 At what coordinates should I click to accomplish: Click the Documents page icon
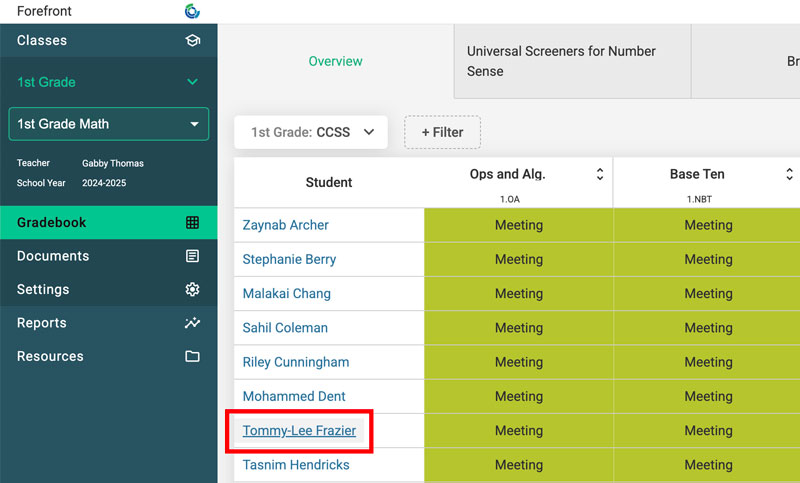193,256
